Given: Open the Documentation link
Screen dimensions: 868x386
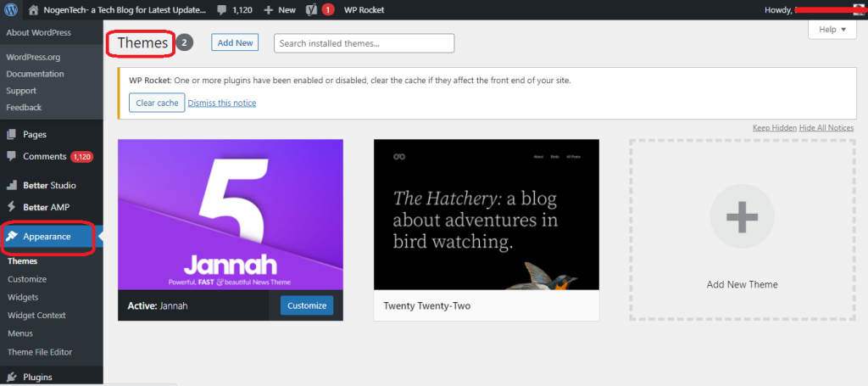Looking at the screenshot, I should tap(35, 74).
